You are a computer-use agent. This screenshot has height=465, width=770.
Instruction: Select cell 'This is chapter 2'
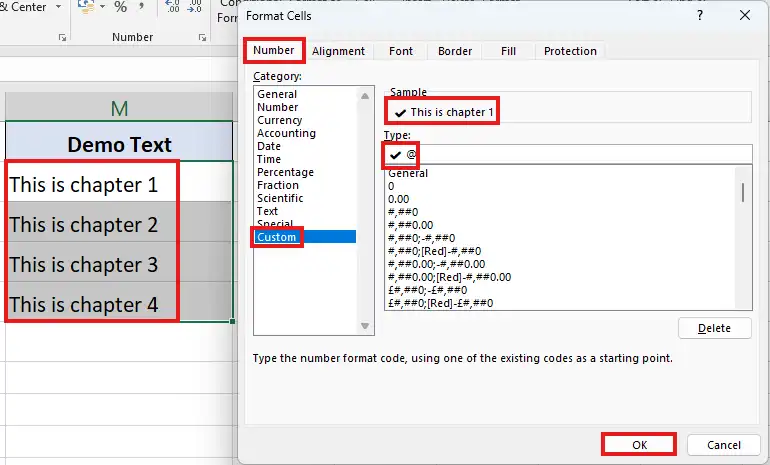click(119, 222)
